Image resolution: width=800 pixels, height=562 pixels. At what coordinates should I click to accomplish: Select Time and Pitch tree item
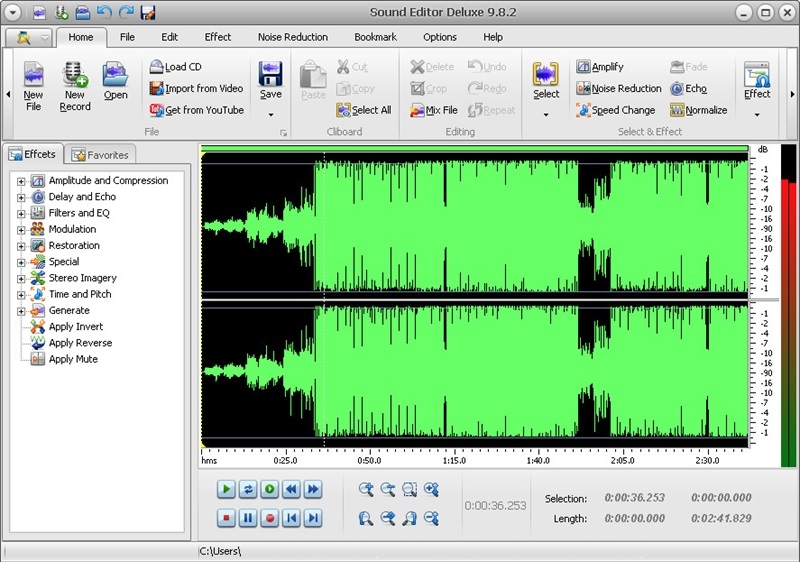(x=80, y=294)
